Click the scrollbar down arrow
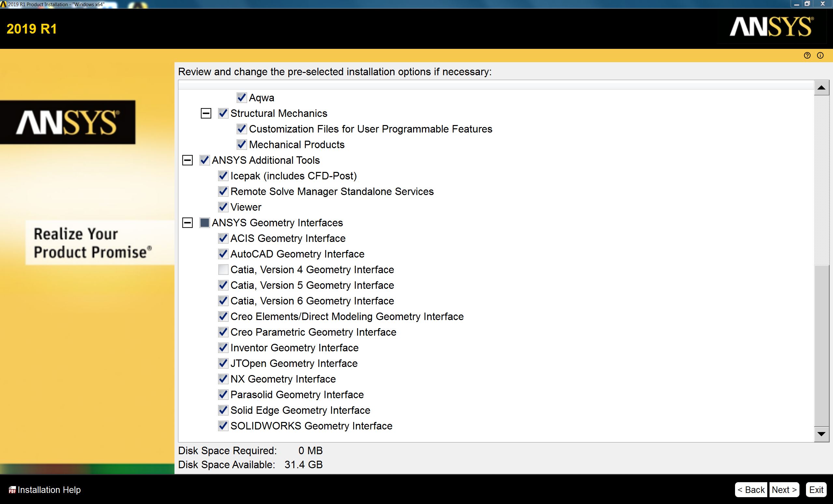Image resolution: width=833 pixels, height=504 pixels. click(x=822, y=434)
